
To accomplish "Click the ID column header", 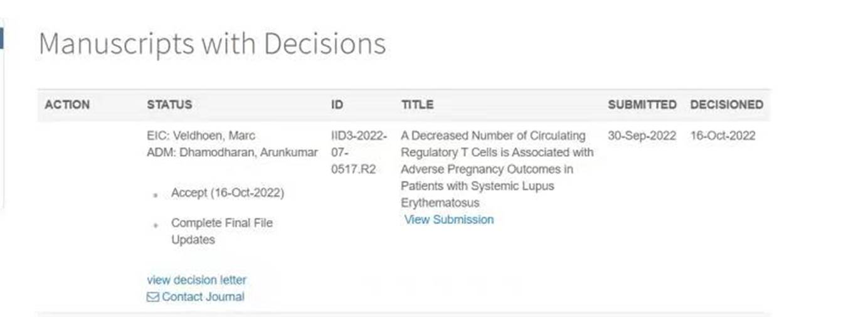I will (337, 105).
